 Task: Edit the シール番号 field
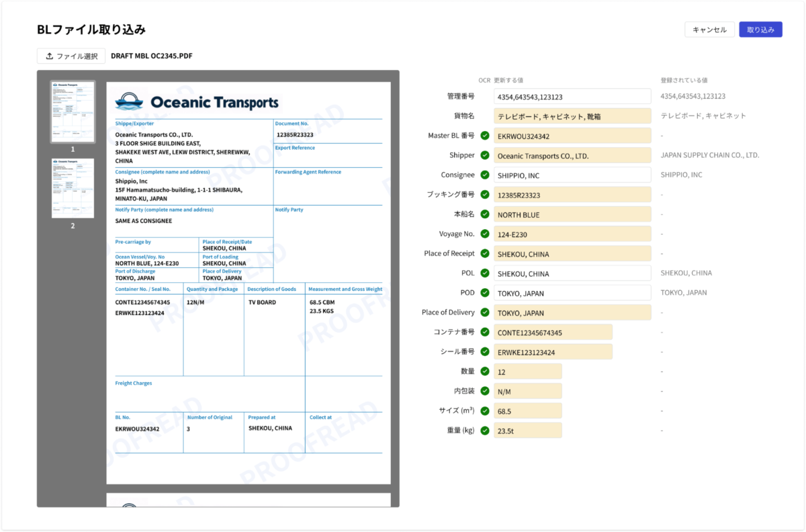pyautogui.click(x=553, y=351)
